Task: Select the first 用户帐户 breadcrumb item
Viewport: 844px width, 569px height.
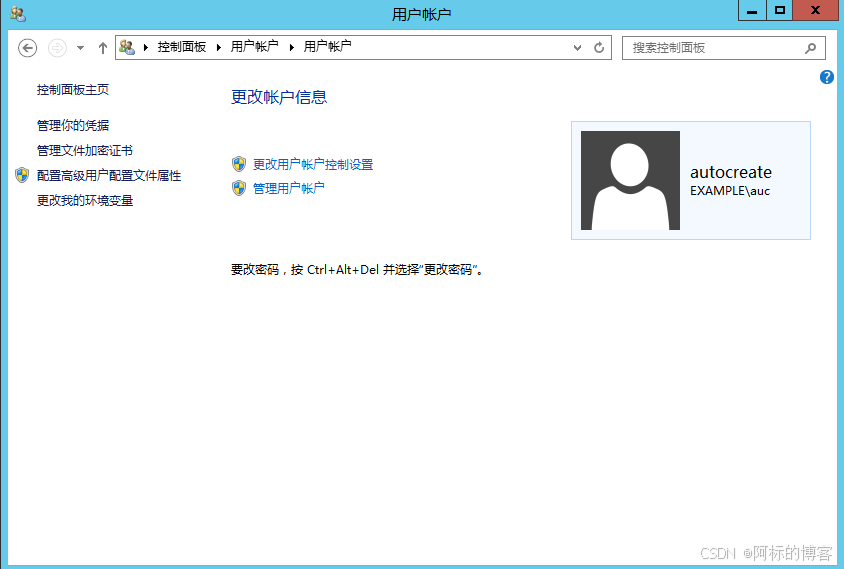Action: click(x=255, y=47)
